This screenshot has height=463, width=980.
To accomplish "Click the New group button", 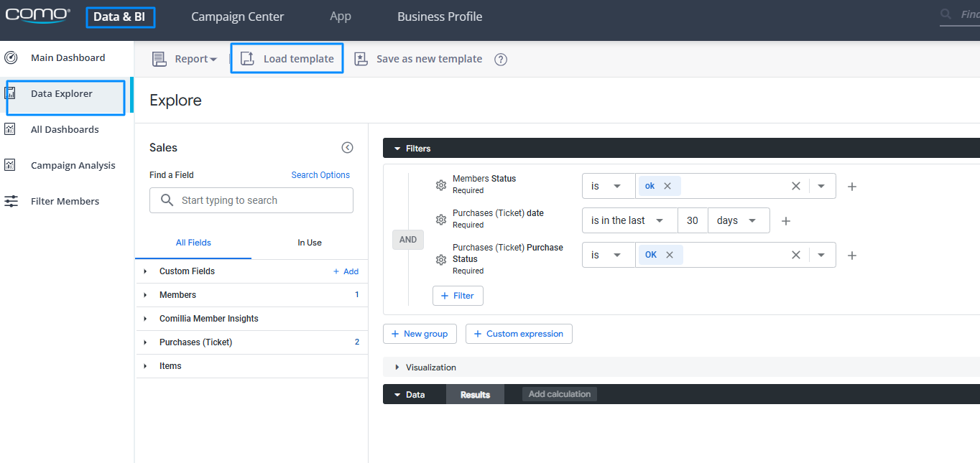I will (420, 334).
